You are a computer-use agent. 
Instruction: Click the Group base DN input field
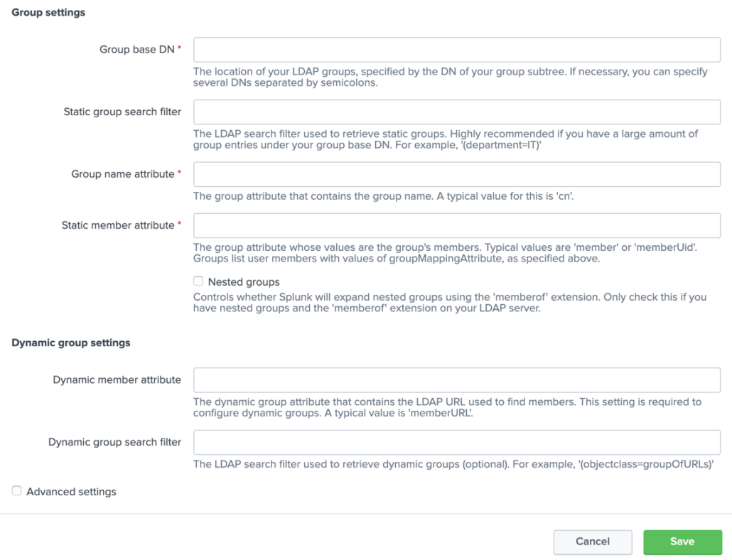point(457,50)
